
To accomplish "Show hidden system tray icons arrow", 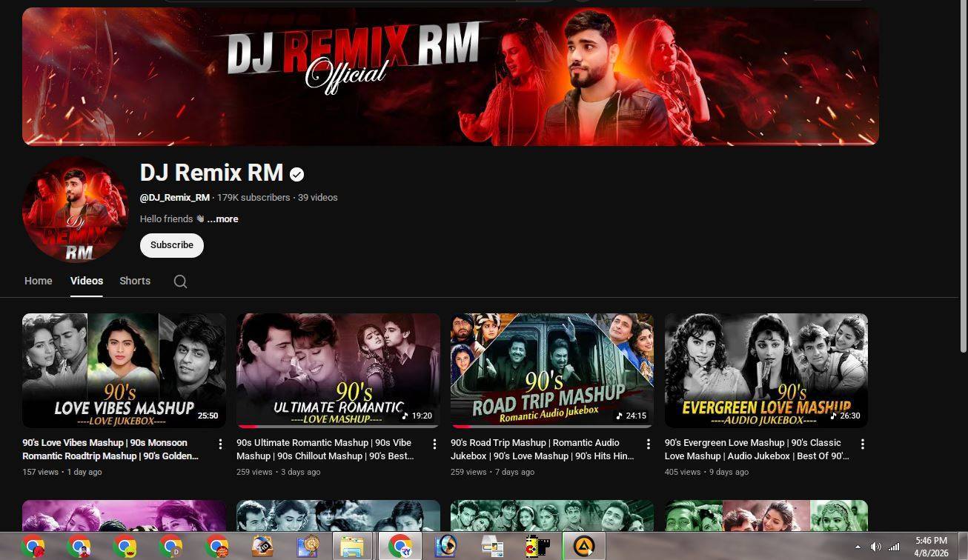I will pos(858,547).
